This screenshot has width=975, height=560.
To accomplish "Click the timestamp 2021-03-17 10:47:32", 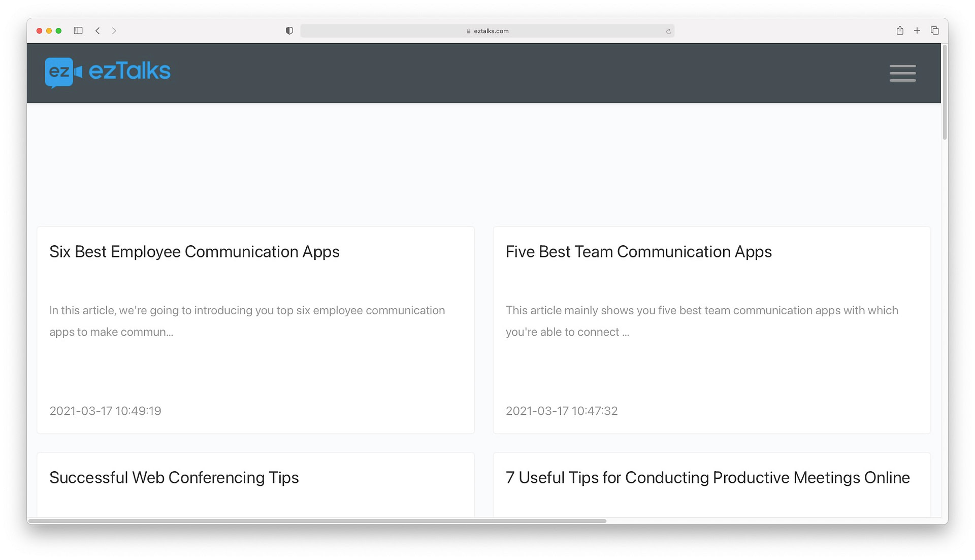I will (x=562, y=411).
